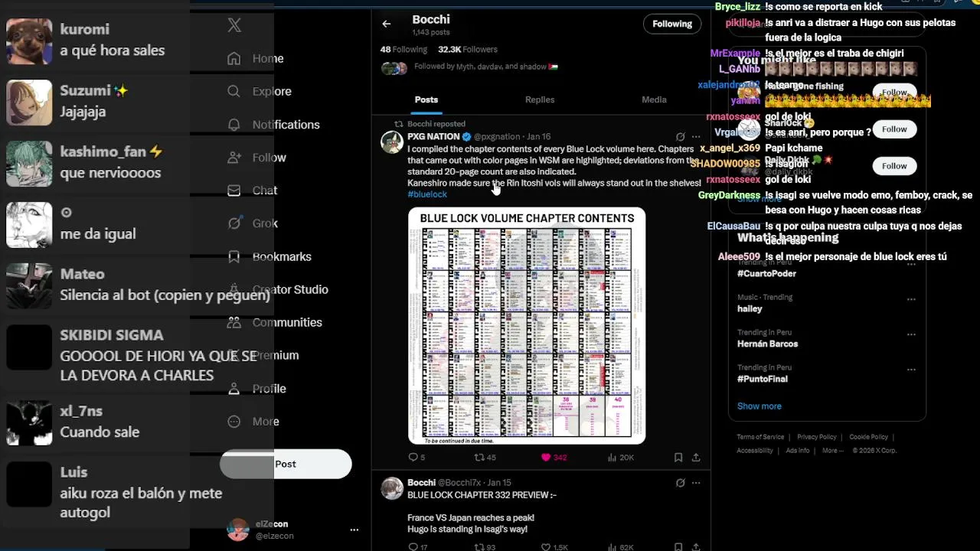Open the More circle icon in sidebar
The width and height of the screenshot is (980, 551).
point(234,421)
